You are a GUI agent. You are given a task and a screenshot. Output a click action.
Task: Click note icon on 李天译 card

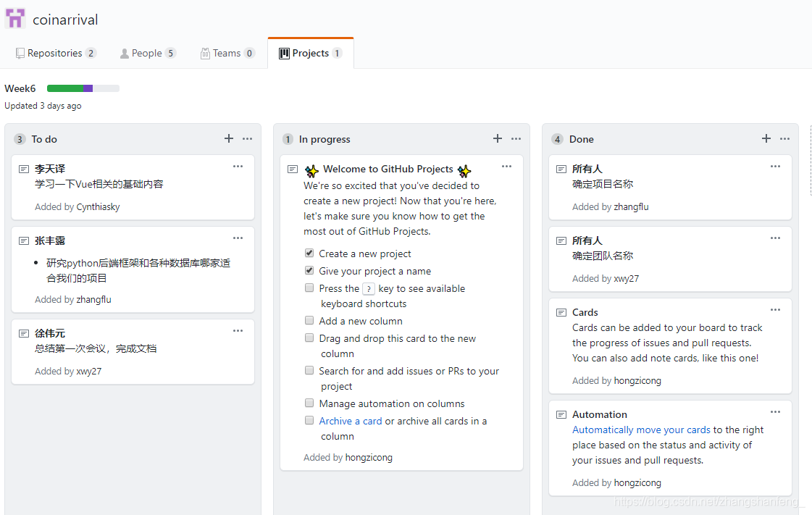pos(24,169)
